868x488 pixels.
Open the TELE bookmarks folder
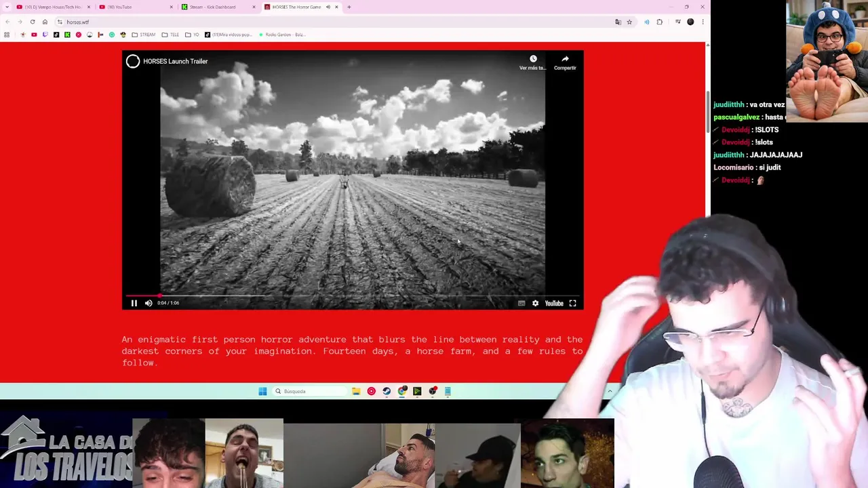pyautogui.click(x=171, y=35)
